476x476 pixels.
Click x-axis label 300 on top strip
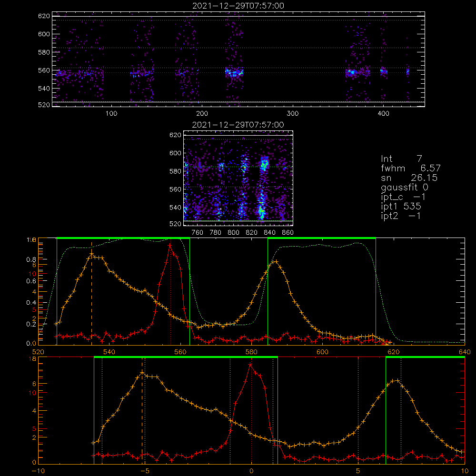[293, 114]
